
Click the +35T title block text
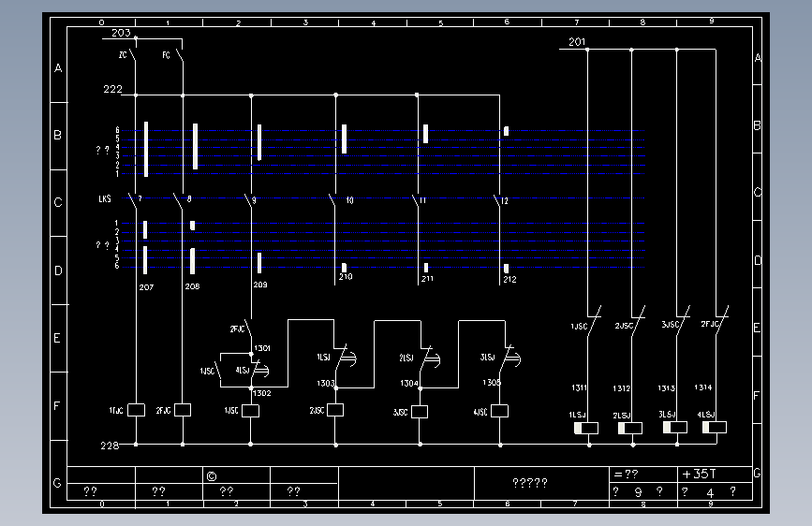click(x=699, y=475)
